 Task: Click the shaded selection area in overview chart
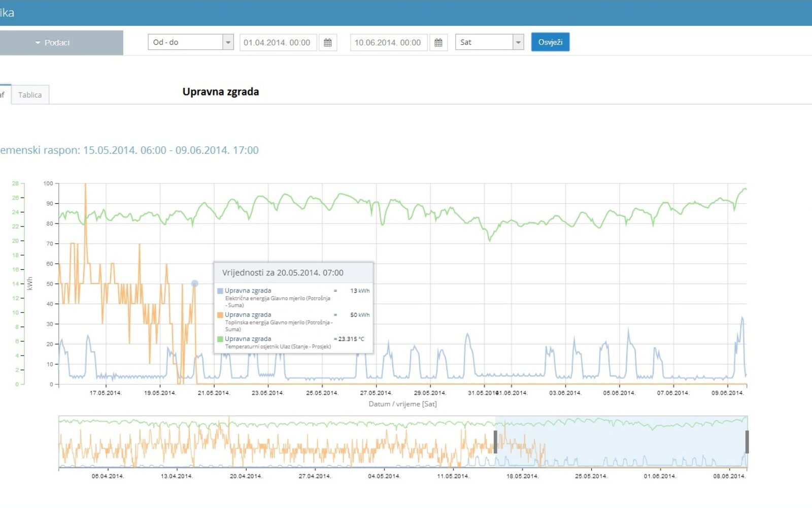619,442
